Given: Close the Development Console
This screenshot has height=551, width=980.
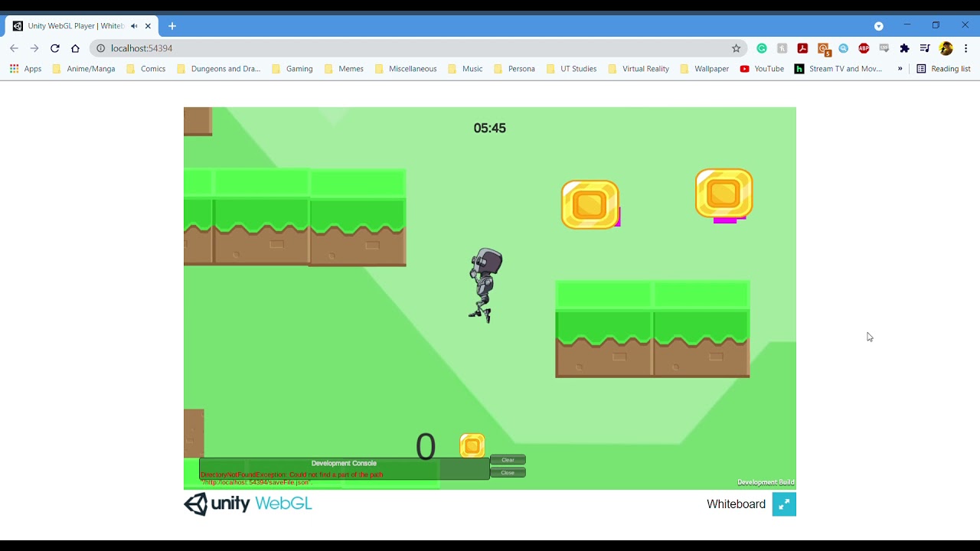Looking at the screenshot, I should (508, 473).
